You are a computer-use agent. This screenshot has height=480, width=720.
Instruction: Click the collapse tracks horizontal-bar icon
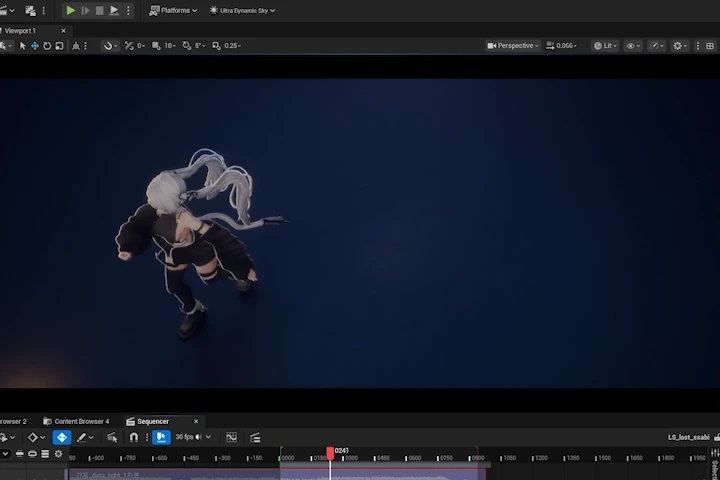20,454
